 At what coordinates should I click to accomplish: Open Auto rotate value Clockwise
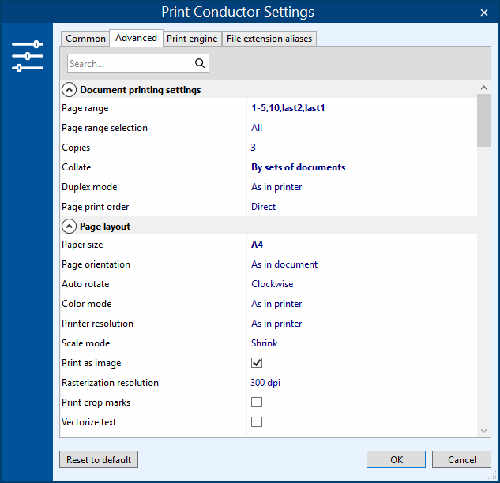click(272, 284)
